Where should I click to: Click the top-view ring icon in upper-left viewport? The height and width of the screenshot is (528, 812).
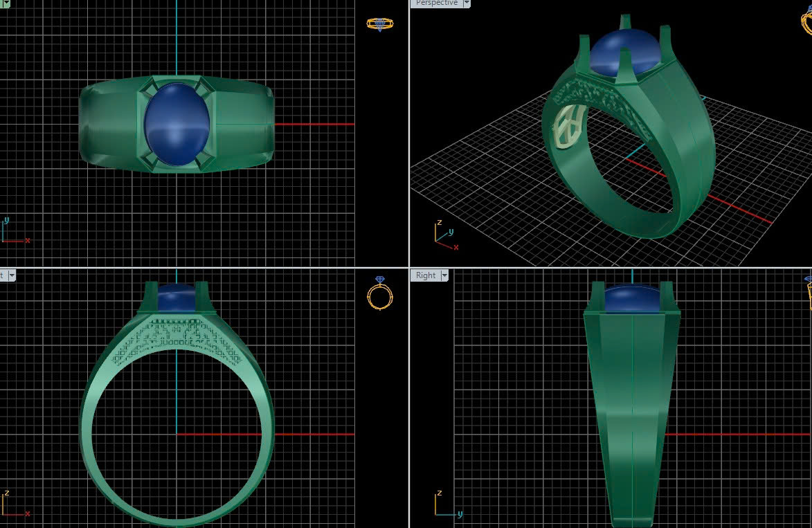click(379, 24)
